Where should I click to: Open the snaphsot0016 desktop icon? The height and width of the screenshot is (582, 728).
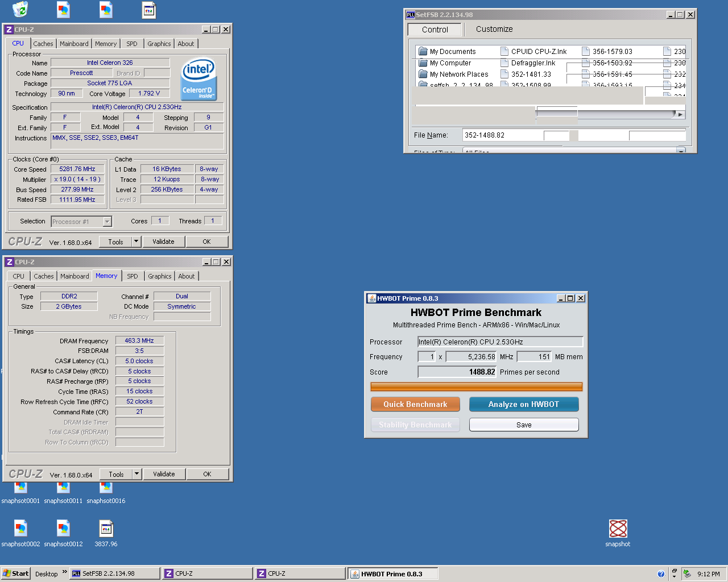tap(106, 493)
